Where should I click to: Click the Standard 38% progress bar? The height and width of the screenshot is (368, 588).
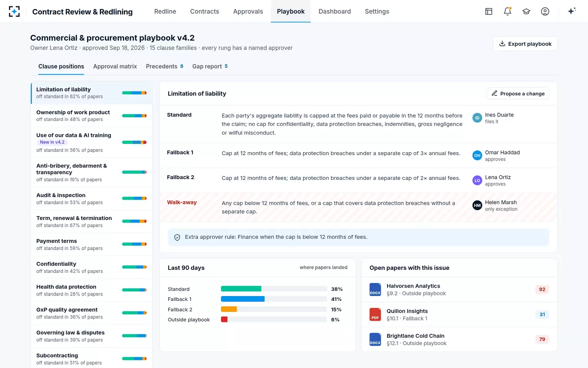[x=274, y=289]
